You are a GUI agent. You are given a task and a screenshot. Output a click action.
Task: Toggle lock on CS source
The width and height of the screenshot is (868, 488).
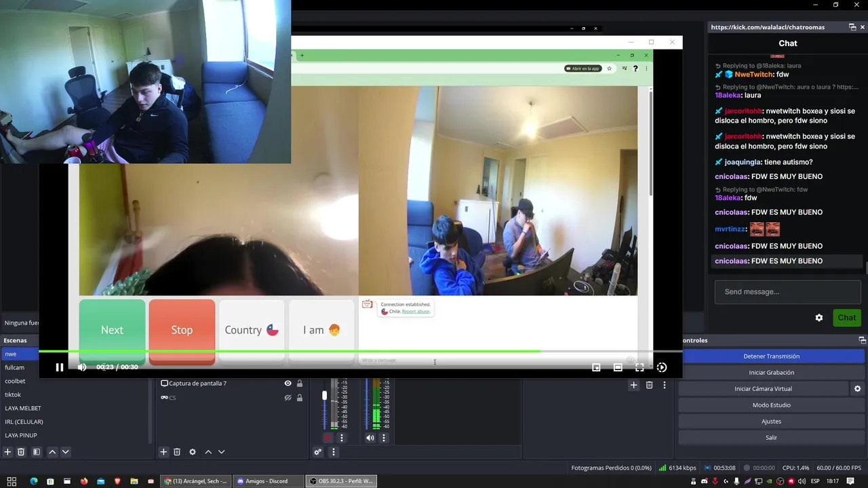(300, 398)
